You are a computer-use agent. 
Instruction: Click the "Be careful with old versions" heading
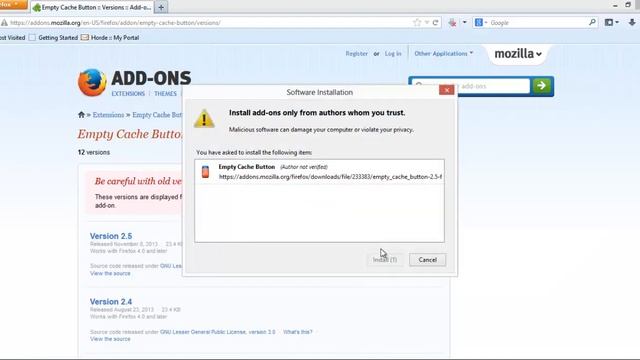coord(138,181)
